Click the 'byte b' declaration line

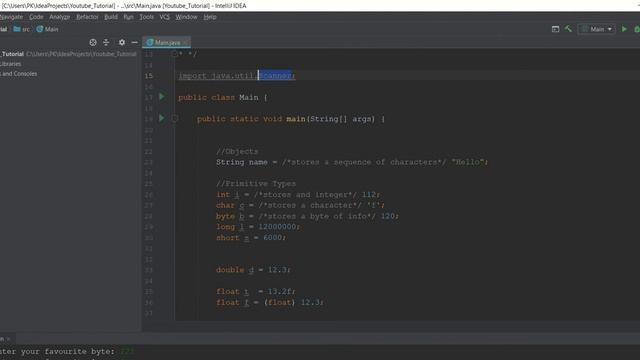click(x=307, y=216)
